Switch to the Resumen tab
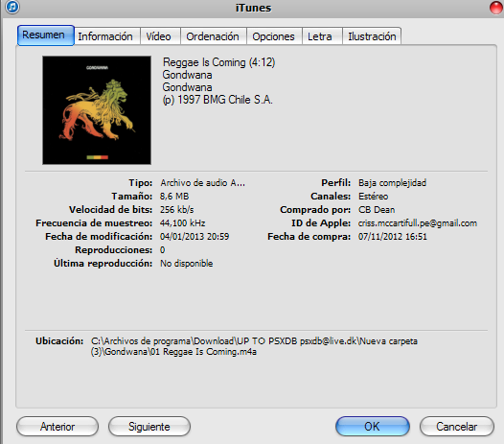This screenshot has width=504, height=444. [x=46, y=35]
